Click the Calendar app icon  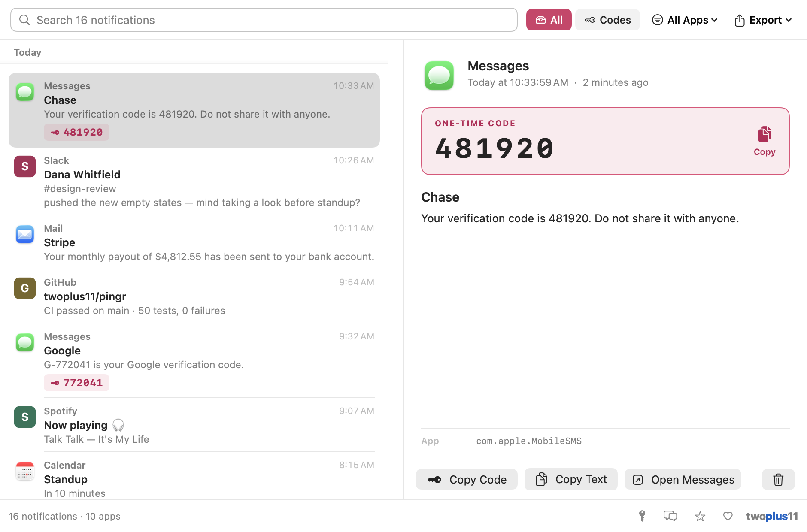click(x=25, y=471)
